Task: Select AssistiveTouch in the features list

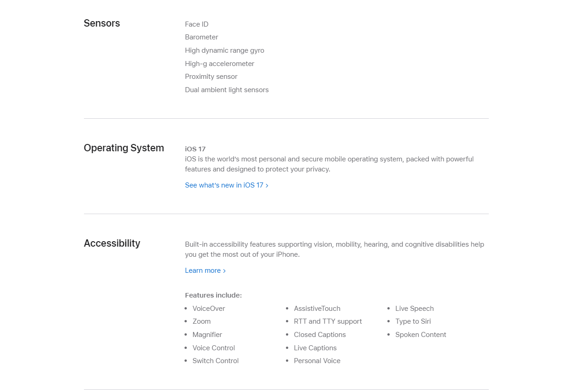Action: 317,309
